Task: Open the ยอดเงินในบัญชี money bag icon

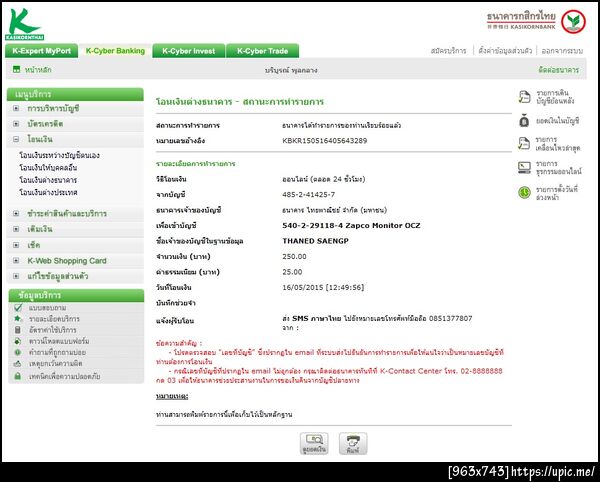Action: 524,121
